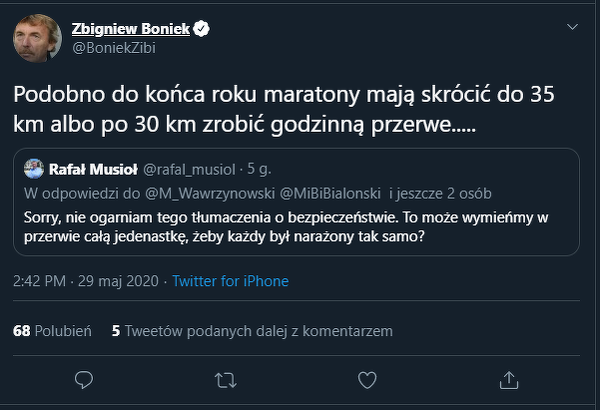Click the @BoniekZibi handle
This screenshot has height=410, width=600.
tap(114, 47)
